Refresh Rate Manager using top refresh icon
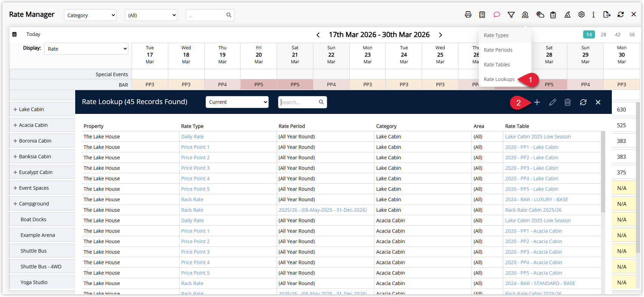The height and width of the screenshot is (297, 644). (621, 15)
